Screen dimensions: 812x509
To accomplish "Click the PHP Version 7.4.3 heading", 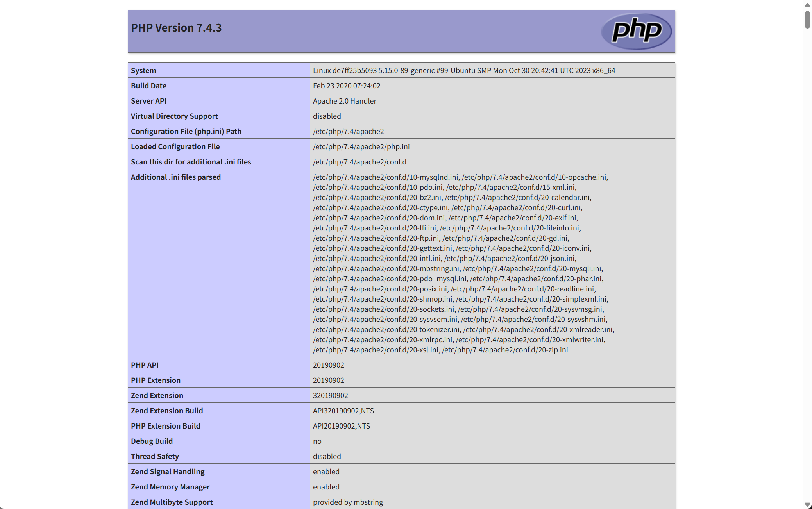I will [176, 28].
